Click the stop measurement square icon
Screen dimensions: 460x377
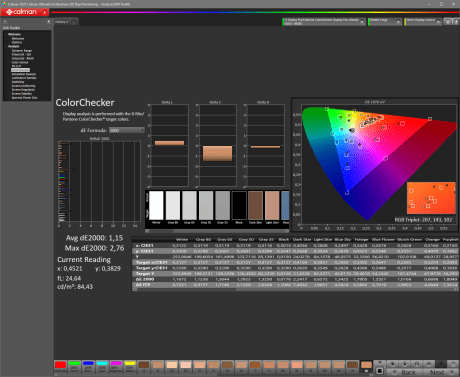pyautogui.click(x=379, y=371)
